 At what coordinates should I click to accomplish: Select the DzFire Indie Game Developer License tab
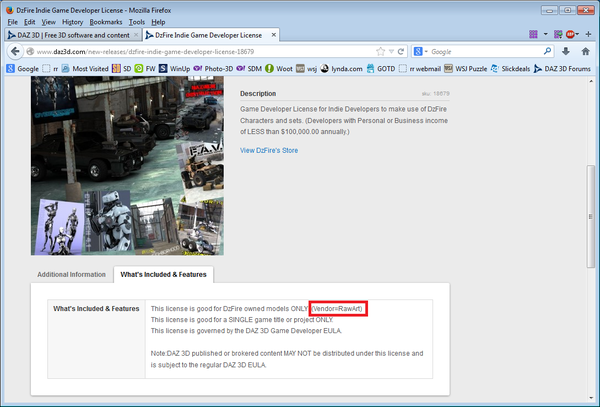(209, 35)
